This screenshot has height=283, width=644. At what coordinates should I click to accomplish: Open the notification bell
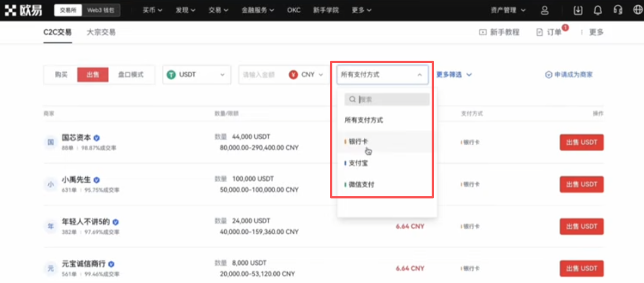598,10
